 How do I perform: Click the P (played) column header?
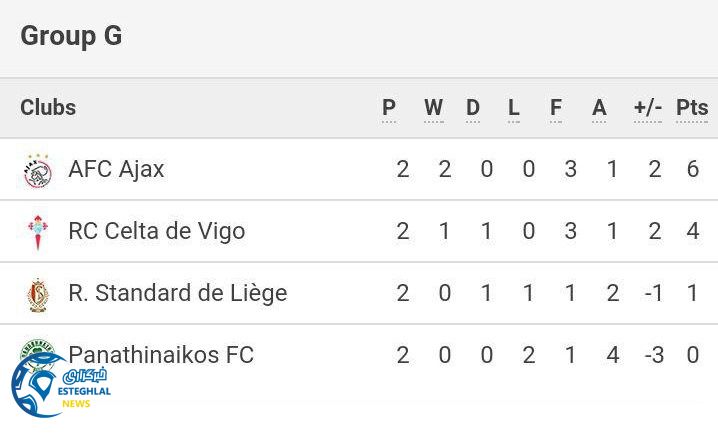coord(389,108)
